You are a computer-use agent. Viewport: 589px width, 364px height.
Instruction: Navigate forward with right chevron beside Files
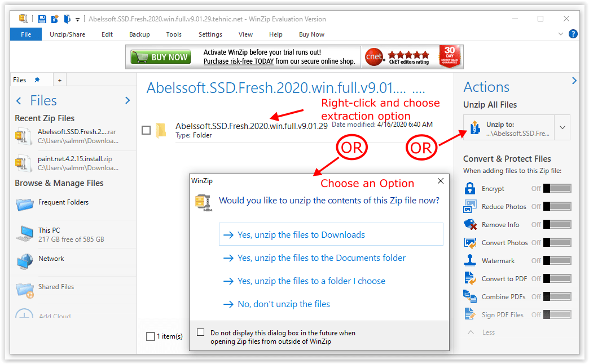coord(128,100)
